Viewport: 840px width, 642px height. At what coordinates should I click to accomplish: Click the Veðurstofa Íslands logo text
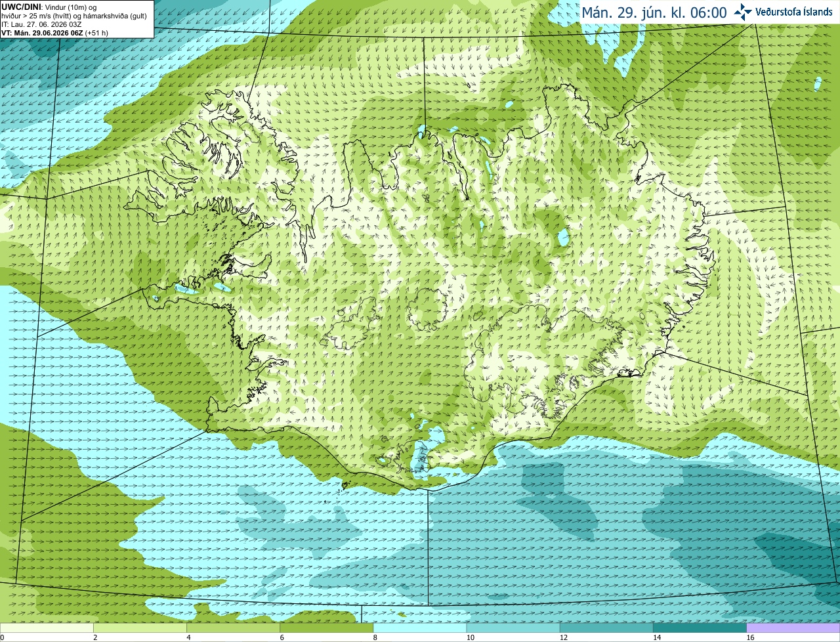[x=794, y=12]
